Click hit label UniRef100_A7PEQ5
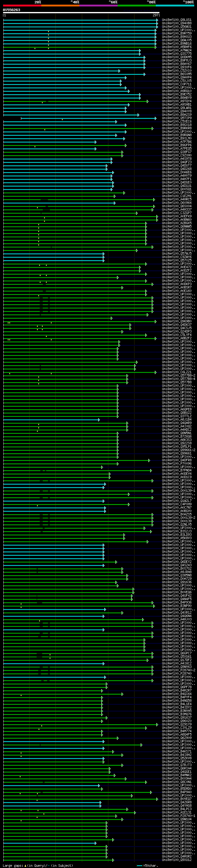Image resolution: width=197 pixels, height=868 pixels. tap(176, 149)
